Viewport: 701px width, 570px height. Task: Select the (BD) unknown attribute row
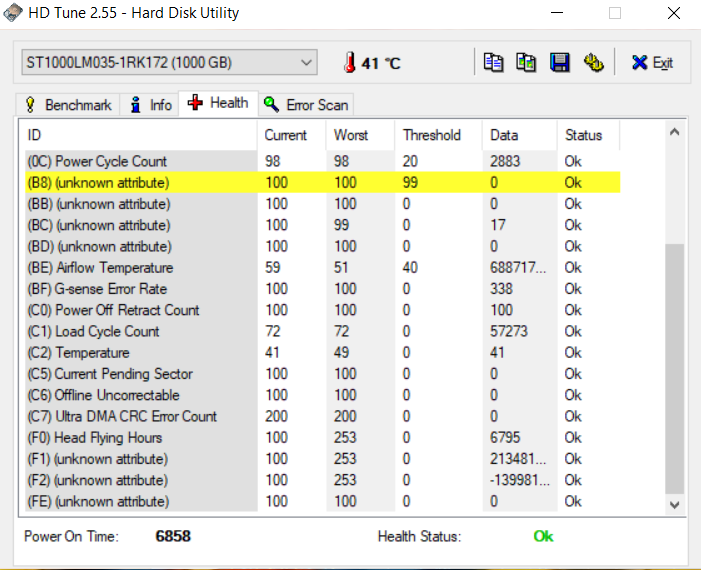pos(322,246)
